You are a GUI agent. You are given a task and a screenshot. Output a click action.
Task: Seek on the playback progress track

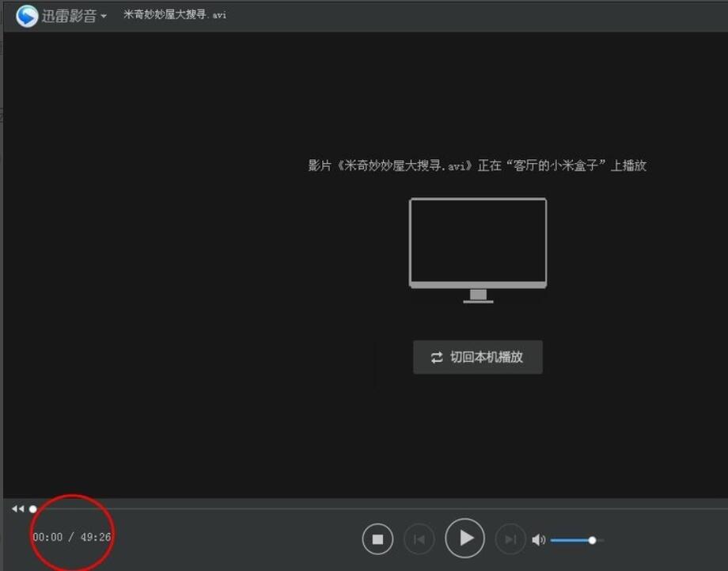pyautogui.click(x=382, y=508)
